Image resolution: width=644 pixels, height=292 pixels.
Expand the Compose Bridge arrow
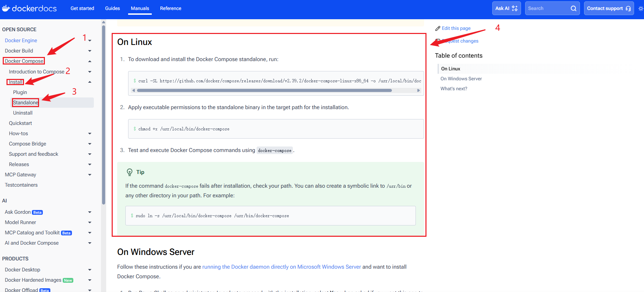click(x=90, y=144)
